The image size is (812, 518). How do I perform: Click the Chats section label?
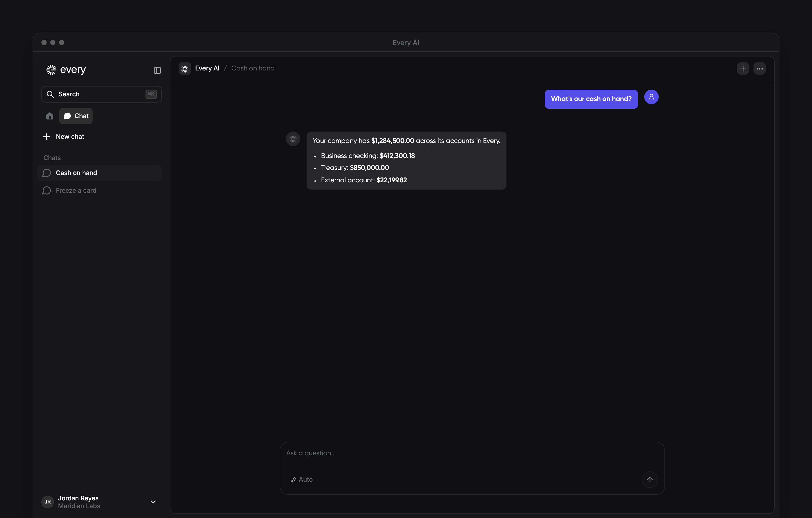52,158
